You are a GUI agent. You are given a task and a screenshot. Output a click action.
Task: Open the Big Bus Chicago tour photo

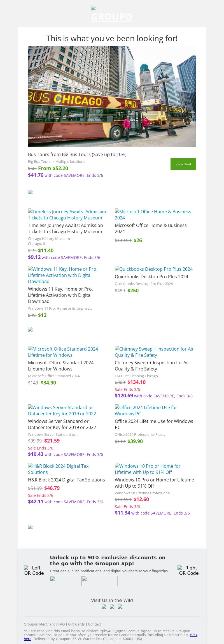(x=112, y=97)
